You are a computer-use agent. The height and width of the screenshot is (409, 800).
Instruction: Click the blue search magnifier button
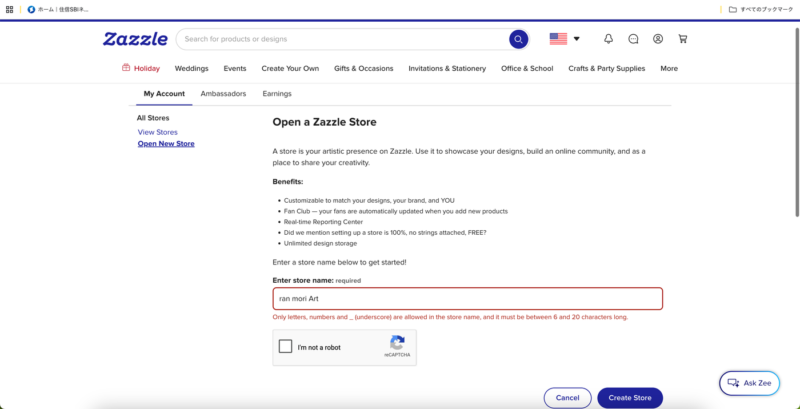[x=518, y=39]
